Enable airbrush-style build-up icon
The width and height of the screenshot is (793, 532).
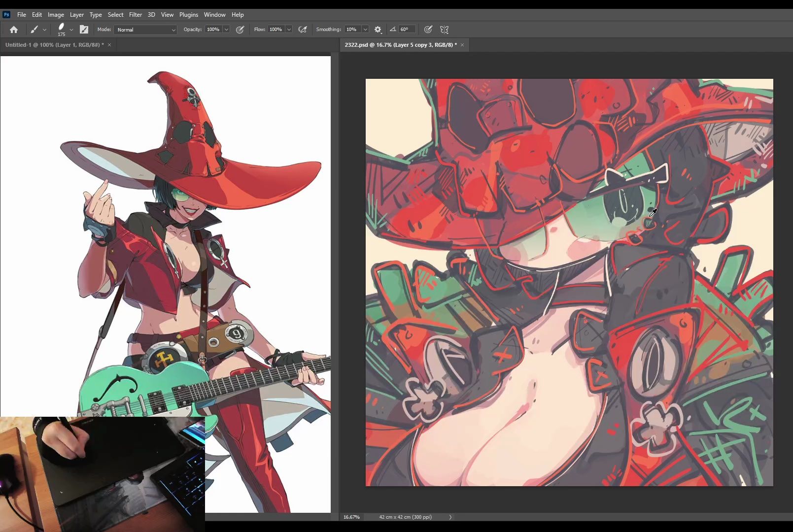pyautogui.click(x=303, y=30)
